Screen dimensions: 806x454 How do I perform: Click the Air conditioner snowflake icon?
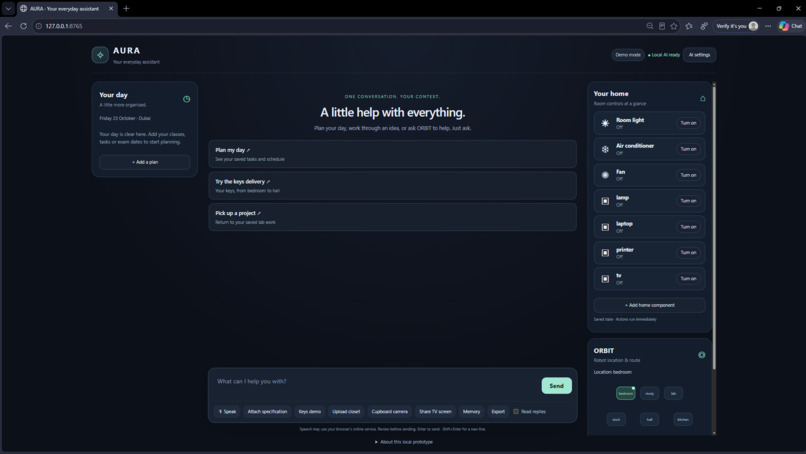pos(605,149)
